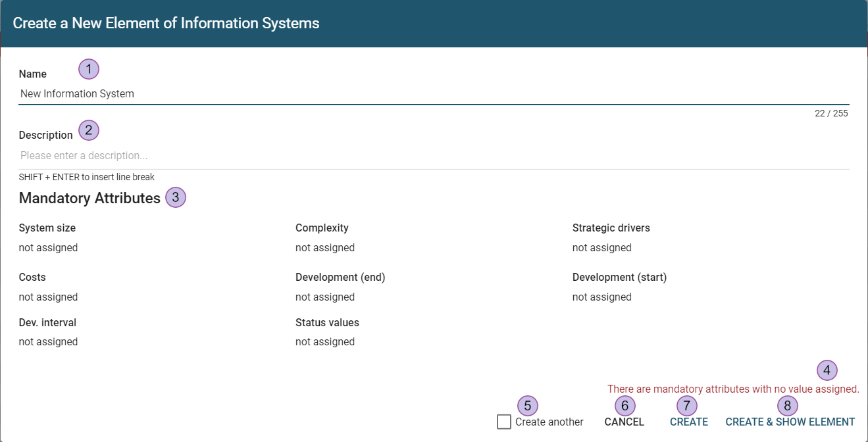Viewport: 868px width, 442px height.
Task: Click marker 5 above Create another
Action: (x=528, y=406)
